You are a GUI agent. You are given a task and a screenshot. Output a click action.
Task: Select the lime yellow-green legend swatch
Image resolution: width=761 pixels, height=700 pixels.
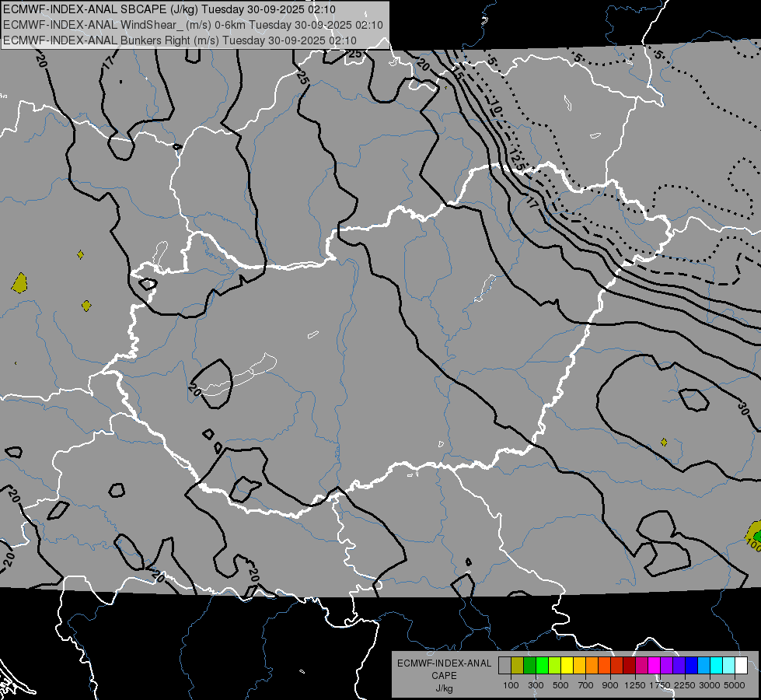[x=554, y=665]
